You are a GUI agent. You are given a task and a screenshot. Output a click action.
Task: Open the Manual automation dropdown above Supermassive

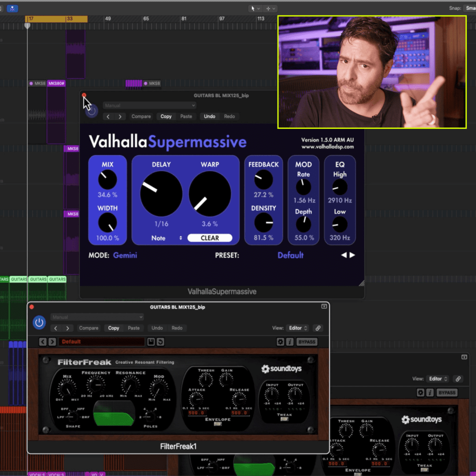point(149,105)
